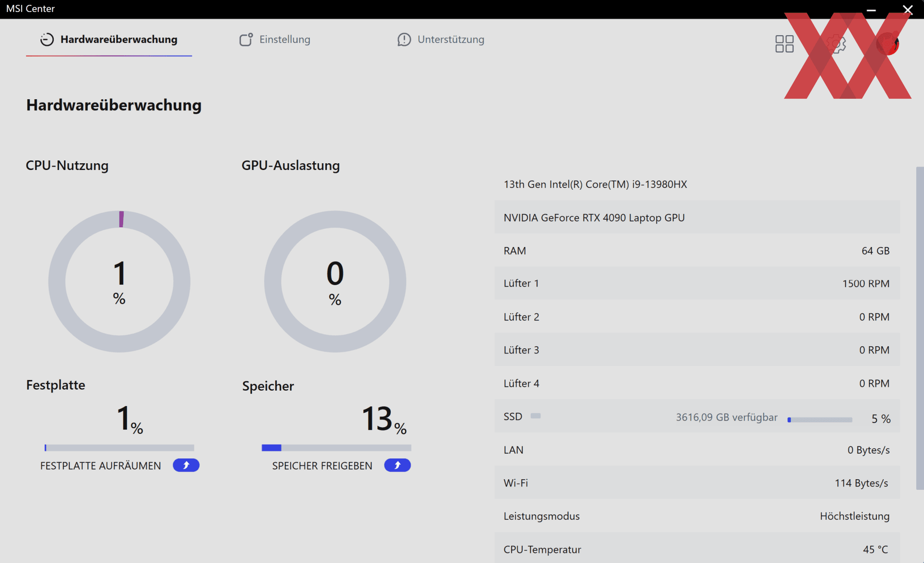Click the Speicher usage progress bar
The image size is (924, 563).
click(x=336, y=448)
